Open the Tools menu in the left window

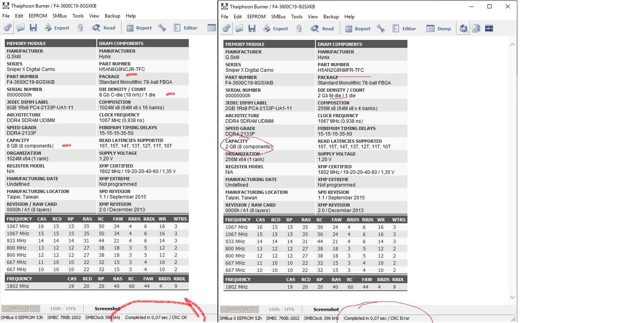point(78,16)
